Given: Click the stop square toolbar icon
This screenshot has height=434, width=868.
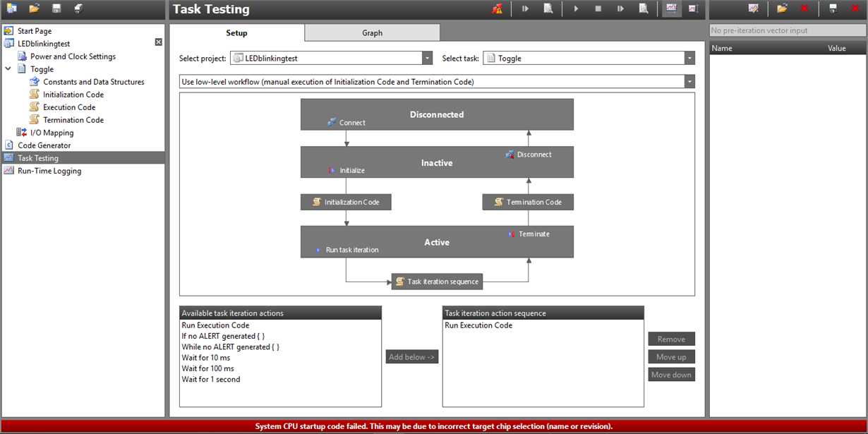Looking at the screenshot, I should [x=598, y=8].
